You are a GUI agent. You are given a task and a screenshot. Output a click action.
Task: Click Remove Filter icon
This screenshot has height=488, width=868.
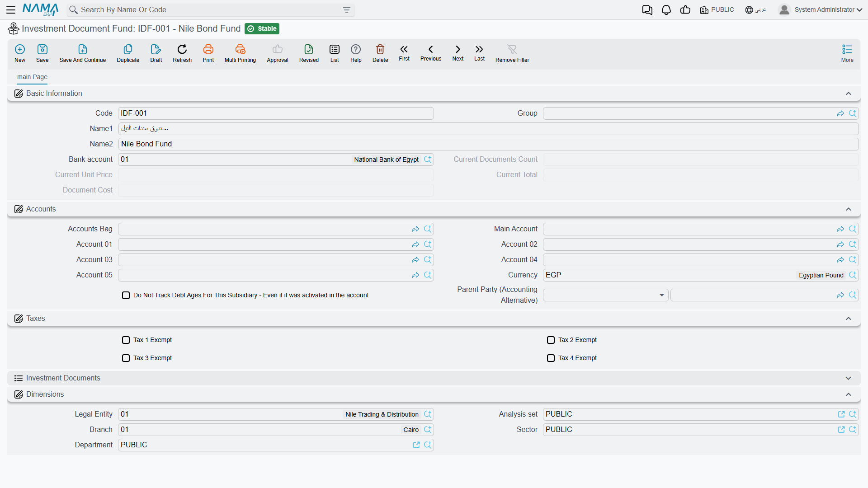[512, 49]
